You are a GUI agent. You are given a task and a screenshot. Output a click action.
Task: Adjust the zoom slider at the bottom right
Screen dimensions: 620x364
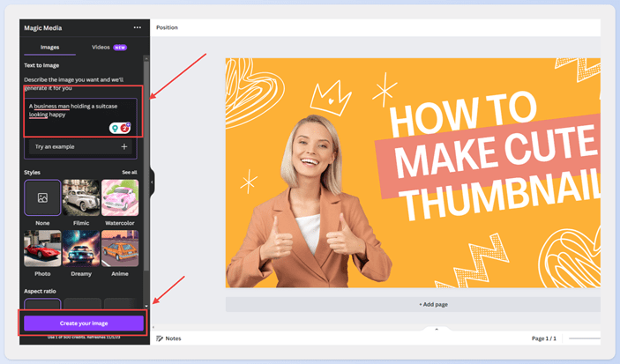(585, 338)
